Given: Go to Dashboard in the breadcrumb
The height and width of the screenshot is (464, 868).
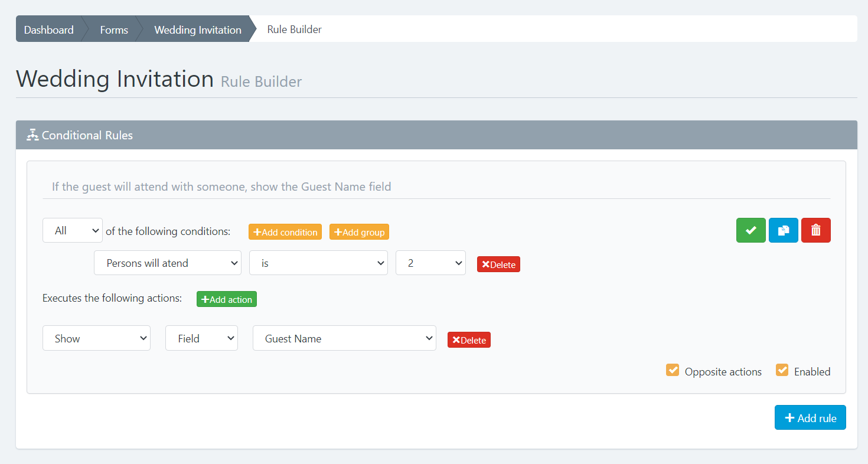Looking at the screenshot, I should [x=49, y=30].
